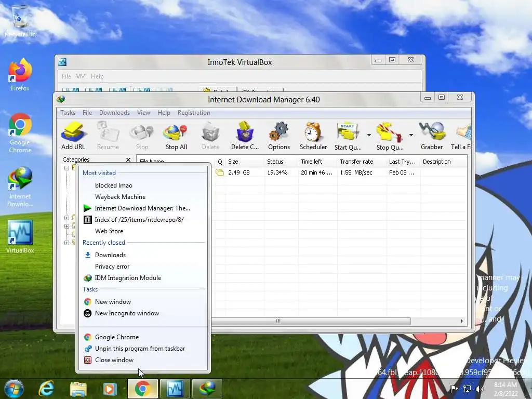Open the Start Queue dropdown arrow

click(369, 135)
